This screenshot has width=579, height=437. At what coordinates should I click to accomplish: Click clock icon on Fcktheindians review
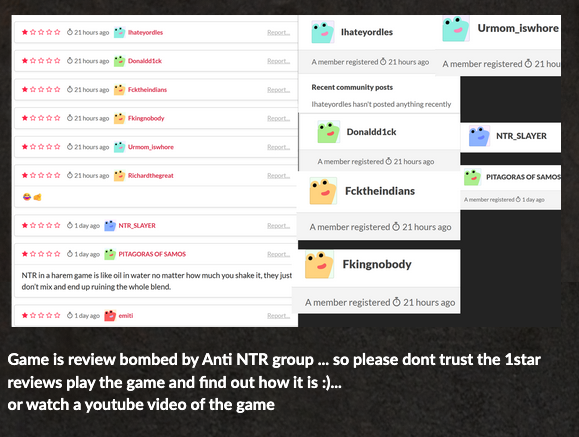(x=69, y=89)
